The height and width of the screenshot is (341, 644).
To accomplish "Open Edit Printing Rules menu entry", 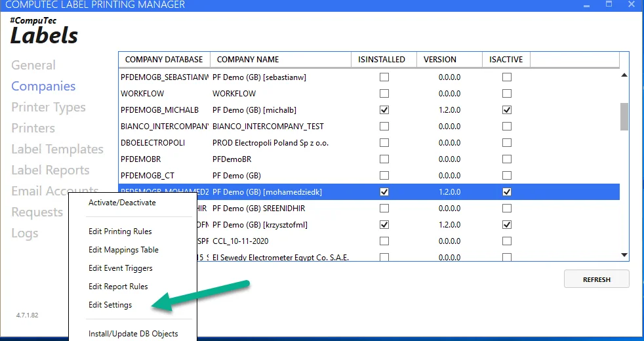I will tap(120, 231).
